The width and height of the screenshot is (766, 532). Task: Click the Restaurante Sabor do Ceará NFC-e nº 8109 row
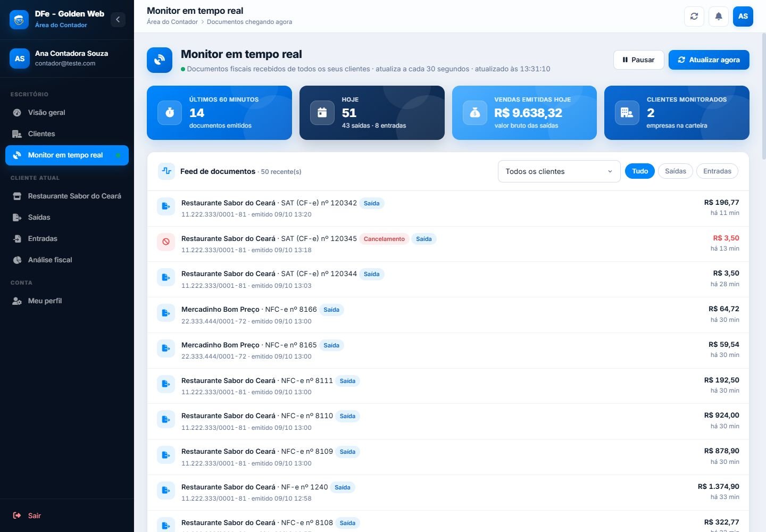click(448, 457)
